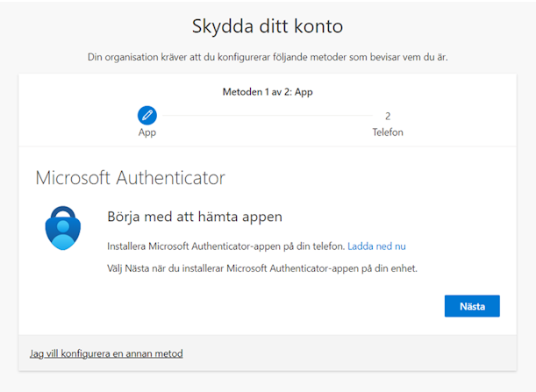This screenshot has width=536, height=392.
Task: Click the Metoden 1 av 2: App heading
Action: (268, 92)
